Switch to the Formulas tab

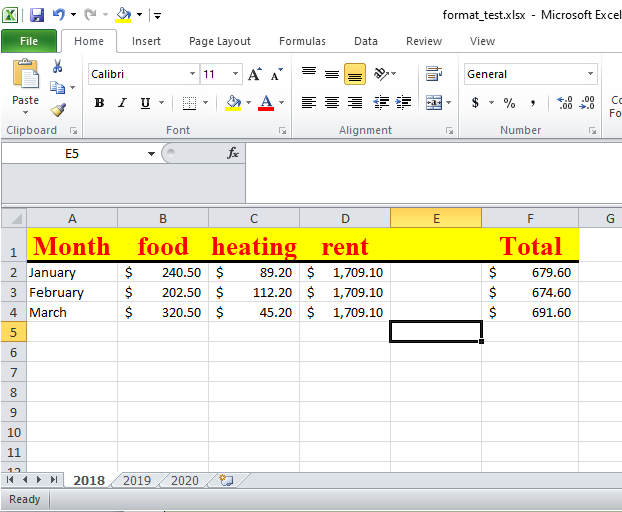click(302, 41)
